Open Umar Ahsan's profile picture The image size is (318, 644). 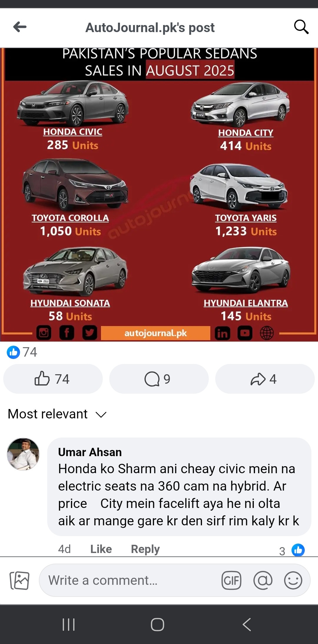(23, 454)
